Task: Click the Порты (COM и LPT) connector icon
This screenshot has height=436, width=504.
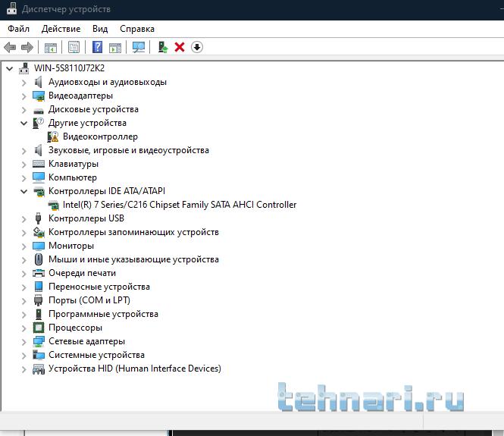Action: (x=38, y=300)
